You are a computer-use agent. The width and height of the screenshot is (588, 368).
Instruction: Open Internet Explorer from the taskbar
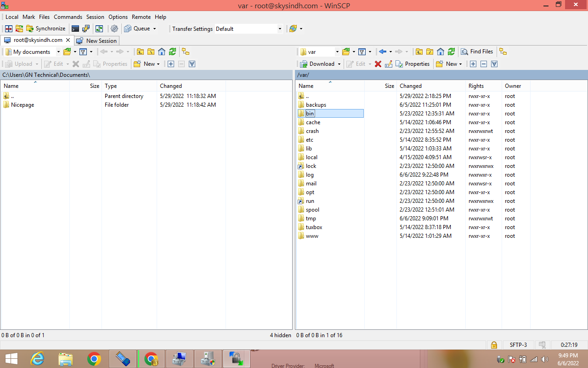(37, 359)
